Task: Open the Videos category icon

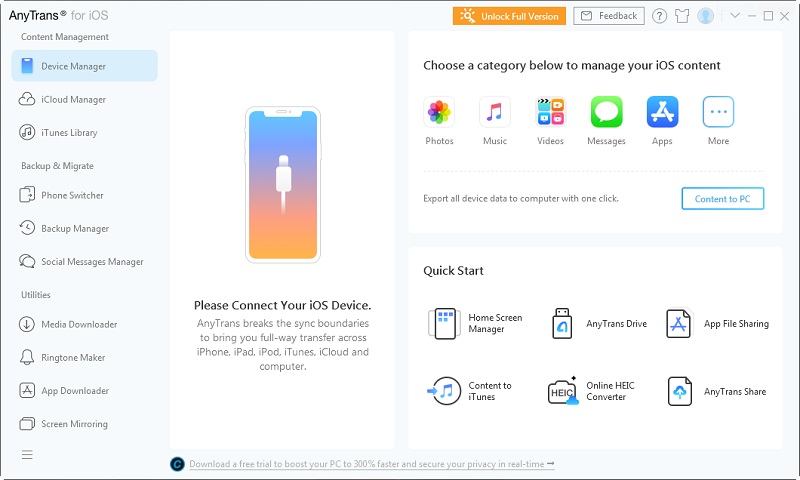Action: pyautogui.click(x=551, y=112)
